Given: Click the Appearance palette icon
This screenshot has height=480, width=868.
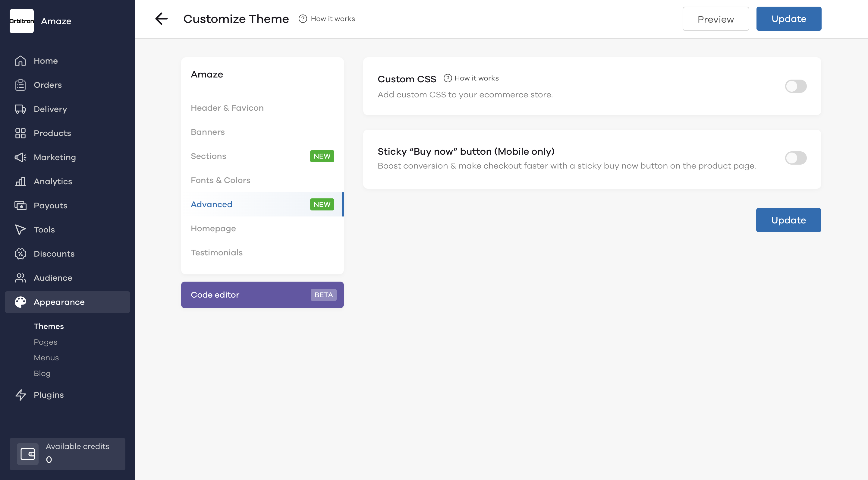Looking at the screenshot, I should [x=20, y=302].
